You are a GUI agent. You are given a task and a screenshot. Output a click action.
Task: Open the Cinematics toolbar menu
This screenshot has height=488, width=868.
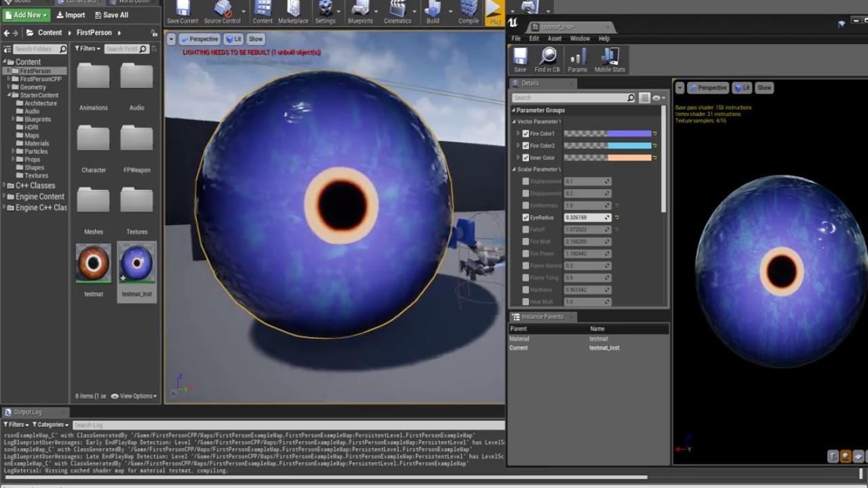[x=397, y=12]
